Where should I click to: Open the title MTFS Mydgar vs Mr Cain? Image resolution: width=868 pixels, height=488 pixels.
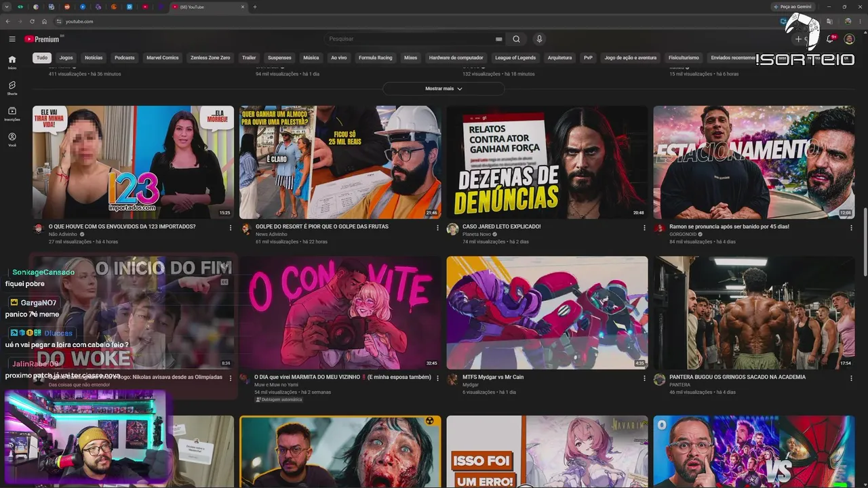tap(493, 377)
